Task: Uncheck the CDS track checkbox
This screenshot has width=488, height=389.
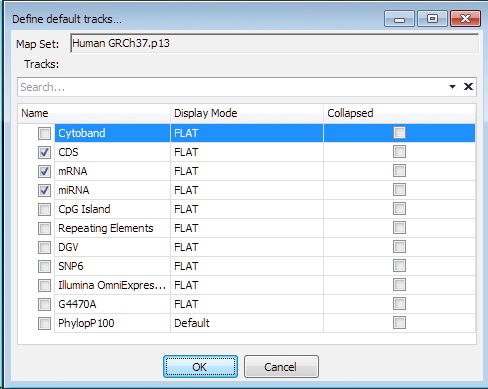Action: [44, 153]
